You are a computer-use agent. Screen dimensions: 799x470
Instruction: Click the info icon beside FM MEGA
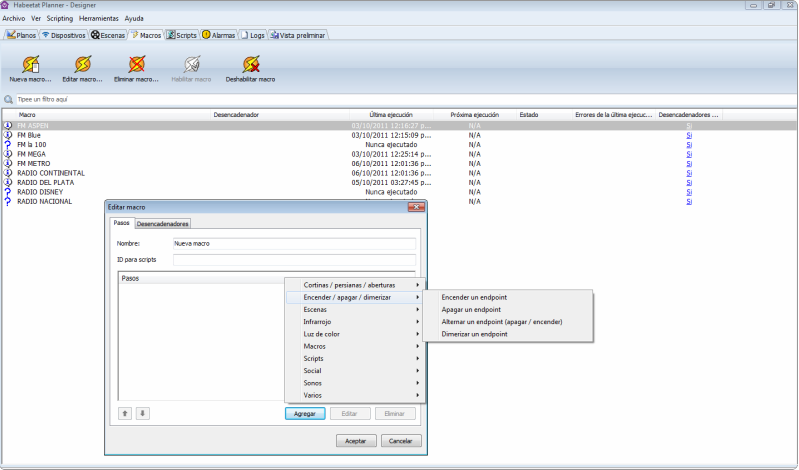(x=8, y=154)
